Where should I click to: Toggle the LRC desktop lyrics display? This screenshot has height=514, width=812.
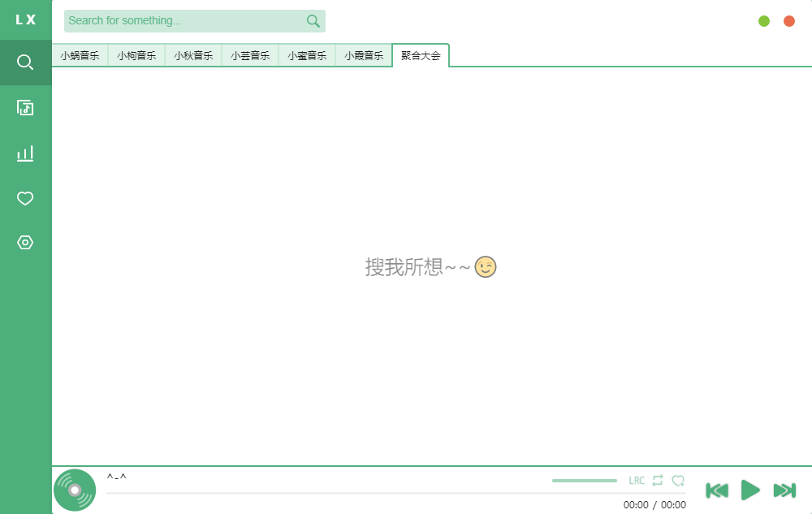pos(637,480)
